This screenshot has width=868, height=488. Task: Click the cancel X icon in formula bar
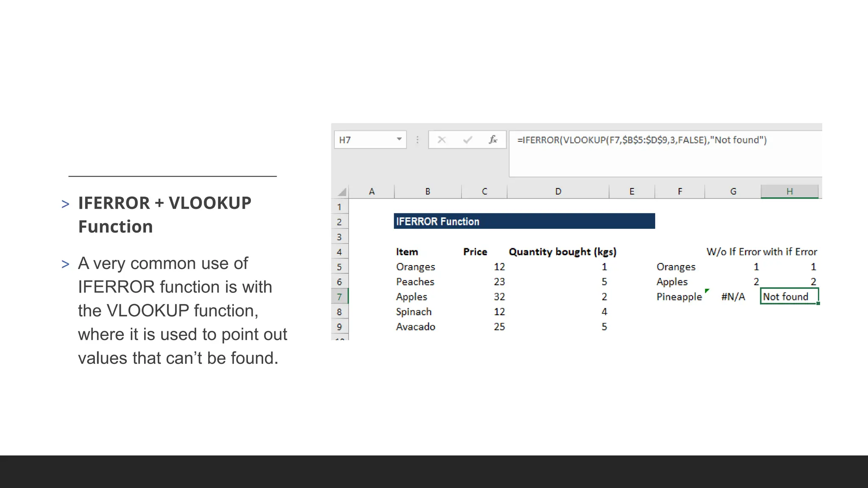[x=441, y=140]
